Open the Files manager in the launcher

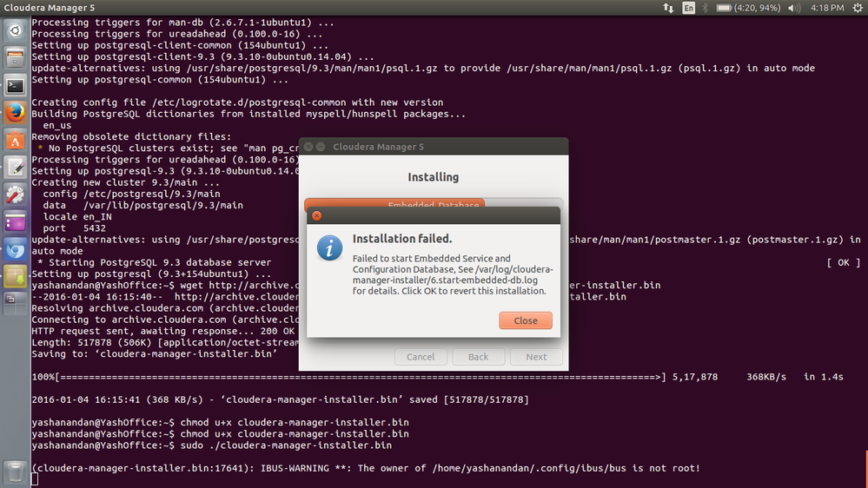point(15,57)
